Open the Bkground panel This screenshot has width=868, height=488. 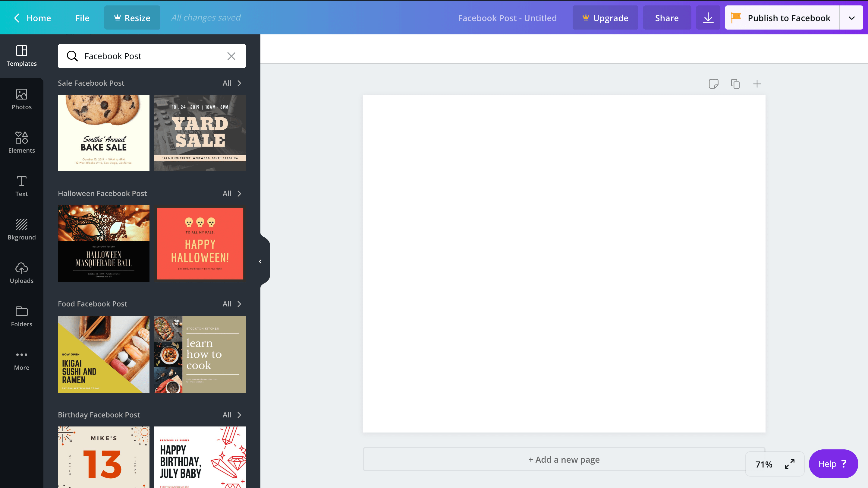point(22,229)
